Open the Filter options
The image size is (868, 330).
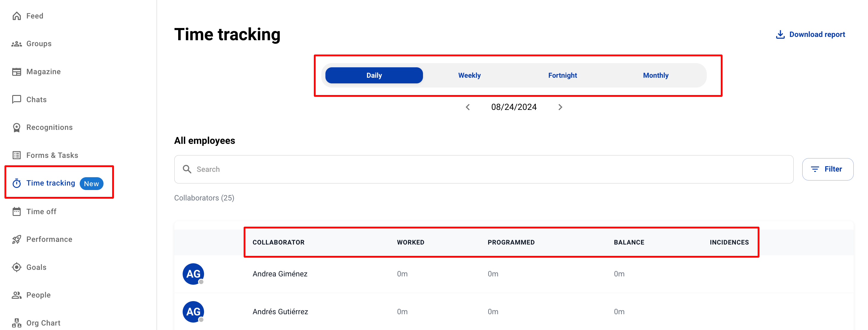(x=827, y=169)
